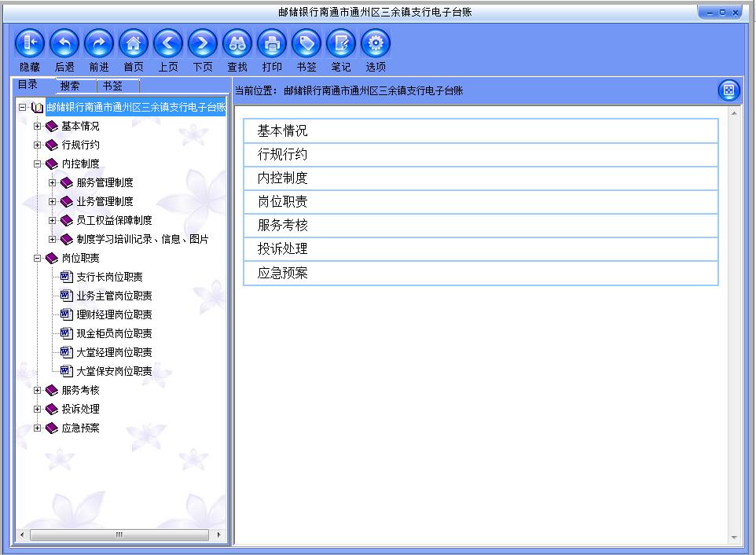
Task: Select 支行长岗位职责 in the tree
Action: click(x=109, y=277)
